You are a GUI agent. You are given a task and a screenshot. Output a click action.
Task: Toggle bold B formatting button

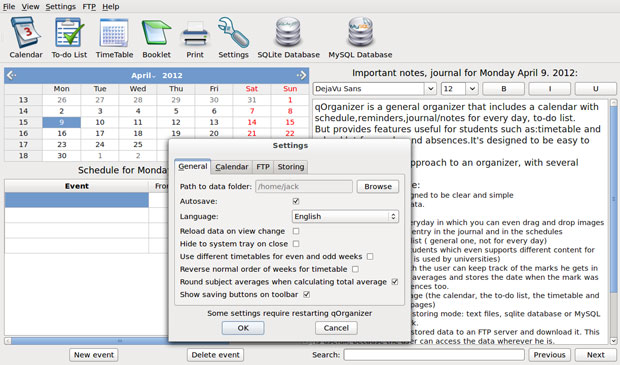click(x=504, y=89)
